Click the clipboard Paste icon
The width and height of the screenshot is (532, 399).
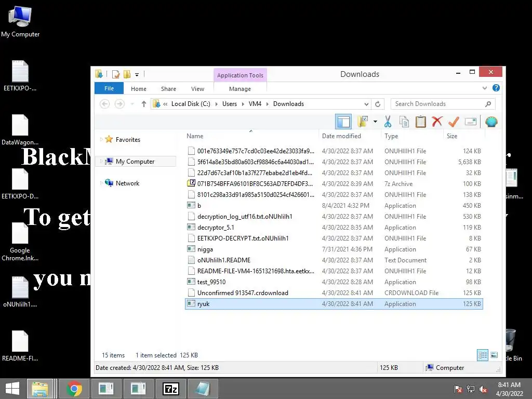point(421,122)
